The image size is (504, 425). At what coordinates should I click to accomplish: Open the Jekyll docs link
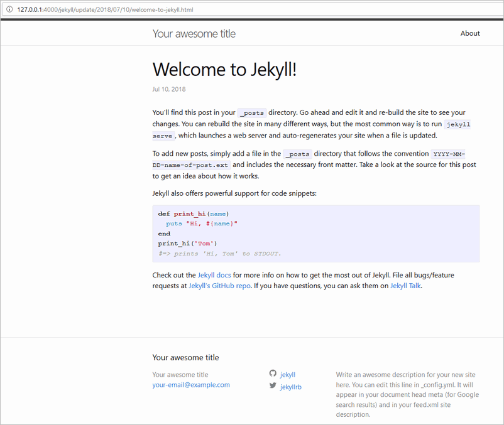pyautogui.click(x=214, y=274)
